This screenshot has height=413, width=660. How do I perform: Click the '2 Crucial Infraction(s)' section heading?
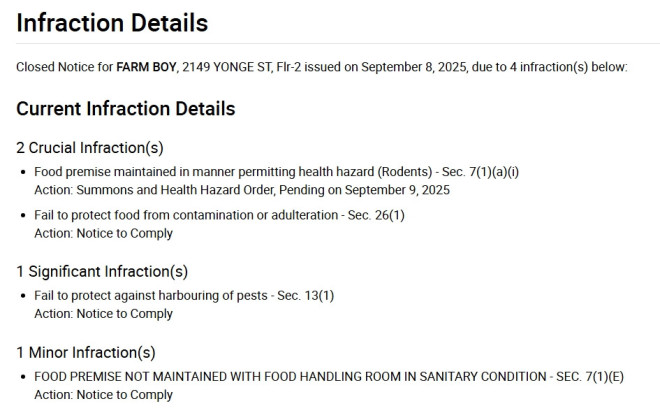89,148
